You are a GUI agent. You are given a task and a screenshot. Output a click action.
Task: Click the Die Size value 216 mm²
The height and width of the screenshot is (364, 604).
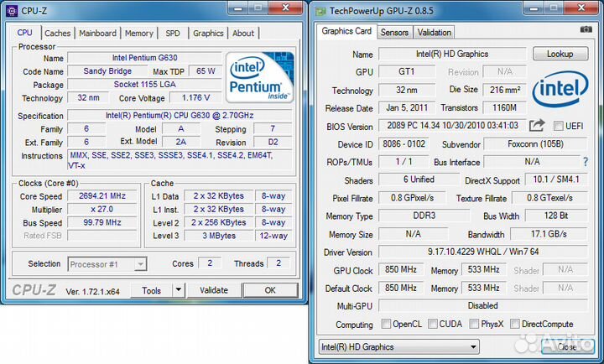point(505,90)
